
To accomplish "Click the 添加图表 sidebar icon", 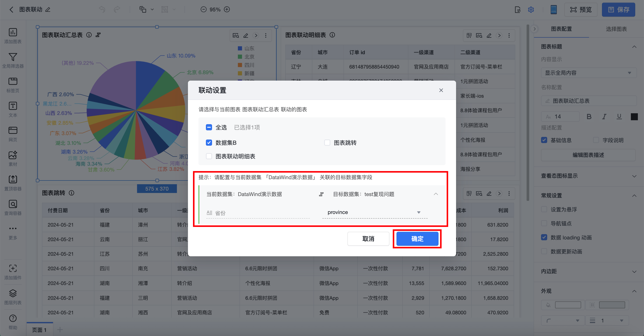I will pyautogui.click(x=13, y=32).
